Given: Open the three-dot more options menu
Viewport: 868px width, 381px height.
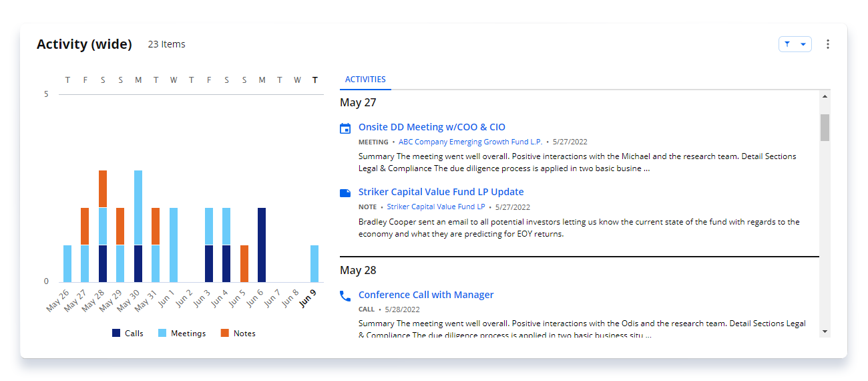Looking at the screenshot, I should tap(828, 44).
